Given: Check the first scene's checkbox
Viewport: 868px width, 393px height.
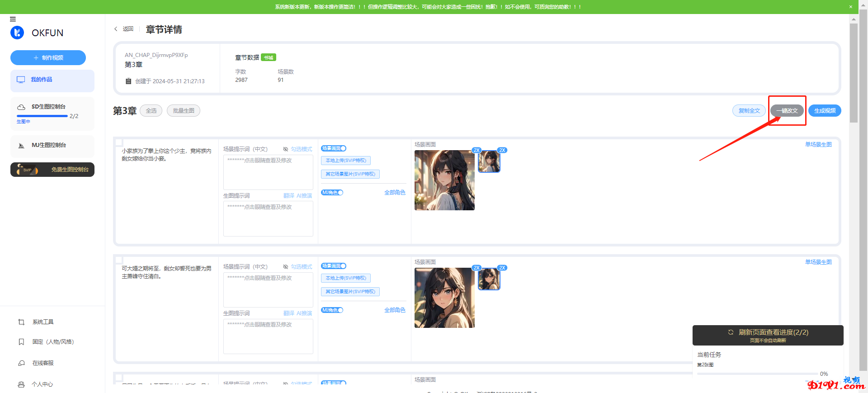Looking at the screenshot, I should pos(119,142).
